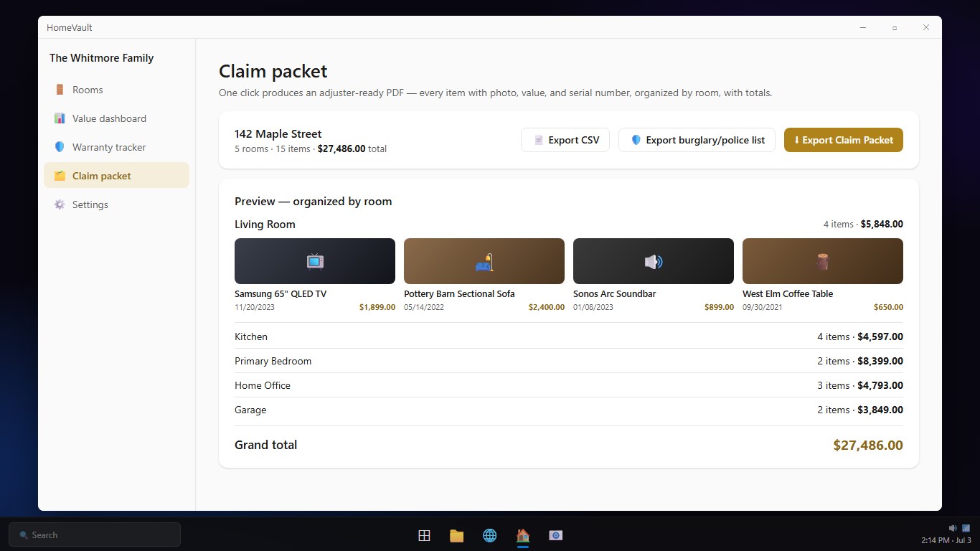Click the $2,400.00 sofa price
980x551 pixels.
547,307
